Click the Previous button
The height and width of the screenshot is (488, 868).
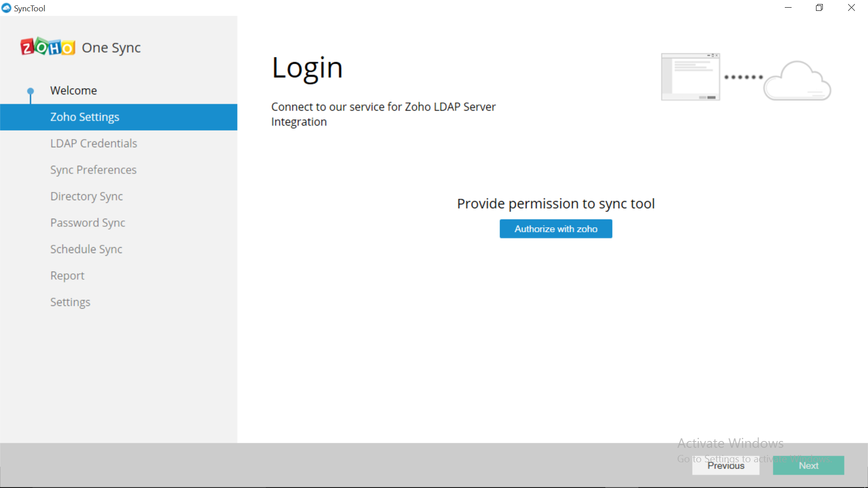(726, 465)
